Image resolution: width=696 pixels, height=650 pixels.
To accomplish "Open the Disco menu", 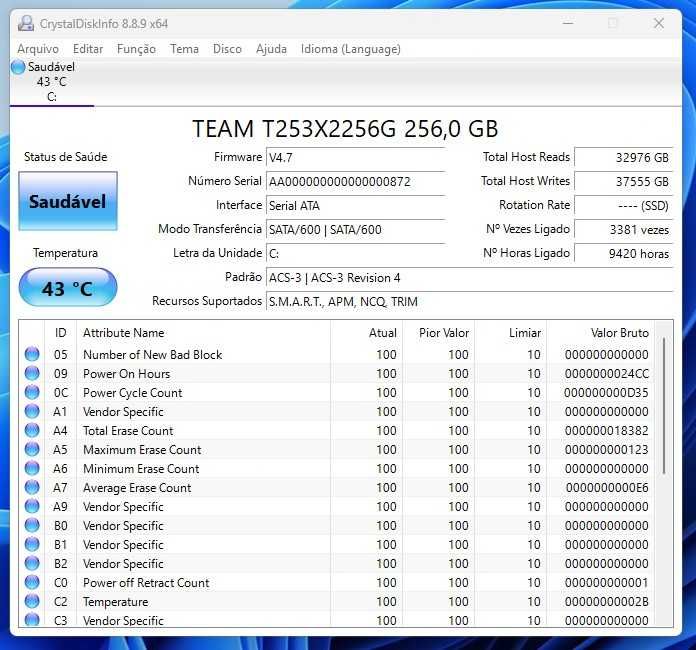I will click(x=227, y=49).
